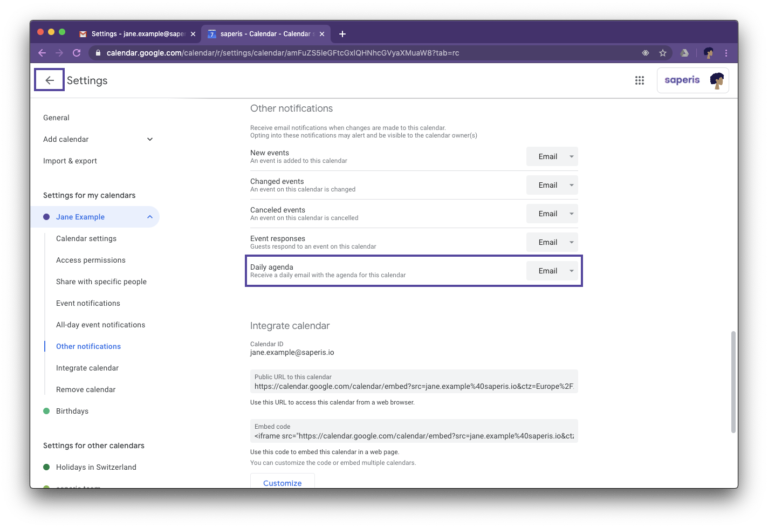Open Import & export settings

click(70, 161)
